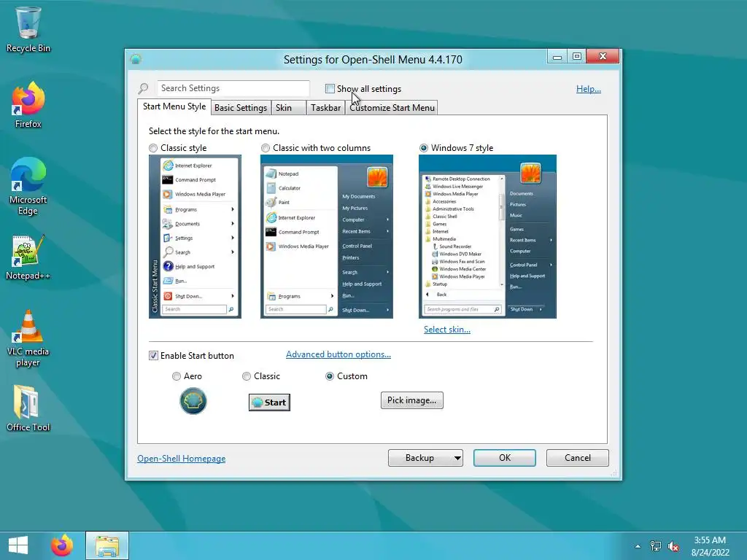Choose the Custom button radio option
Image resolution: width=747 pixels, height=560 pixels.
tap(329, 376)
